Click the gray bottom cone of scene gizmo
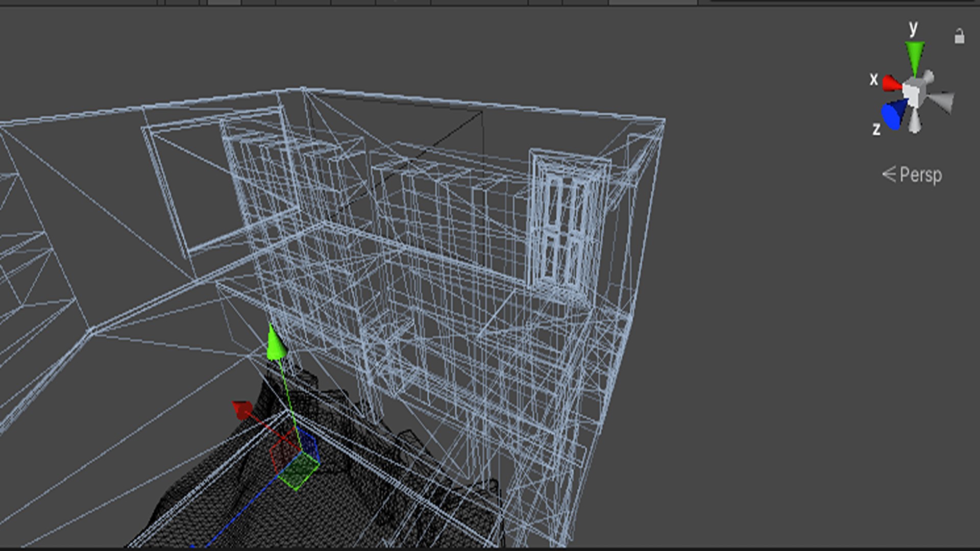Image resolution: width=980 pixels, height=551 pixels. coord(915,122)
